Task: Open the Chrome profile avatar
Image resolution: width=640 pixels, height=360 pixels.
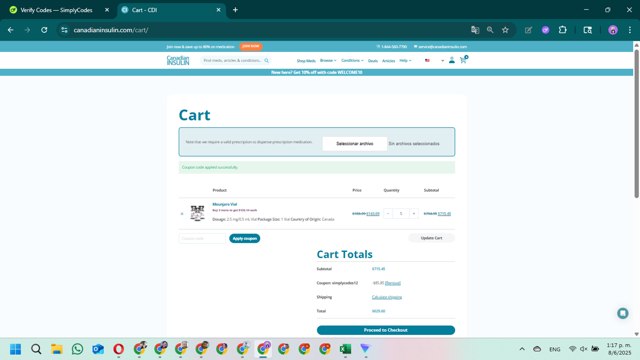Action: (x=613, y=30)
